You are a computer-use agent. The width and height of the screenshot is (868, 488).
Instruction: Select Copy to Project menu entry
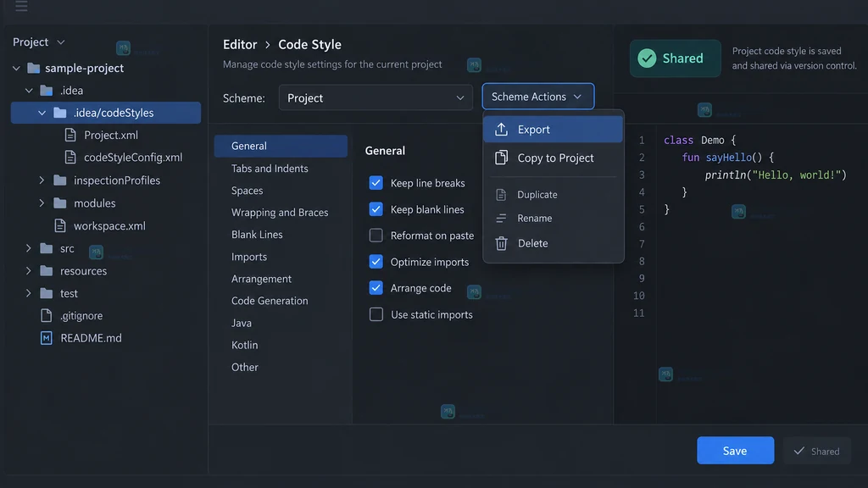pyautogui.click(x=553, y=158)
